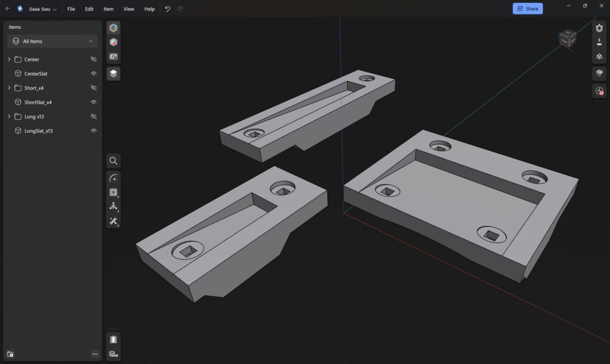This screenshot has width=610, height=364.
Task: Toggle visibility of LongSlat_x13
Action: (94, 131)
